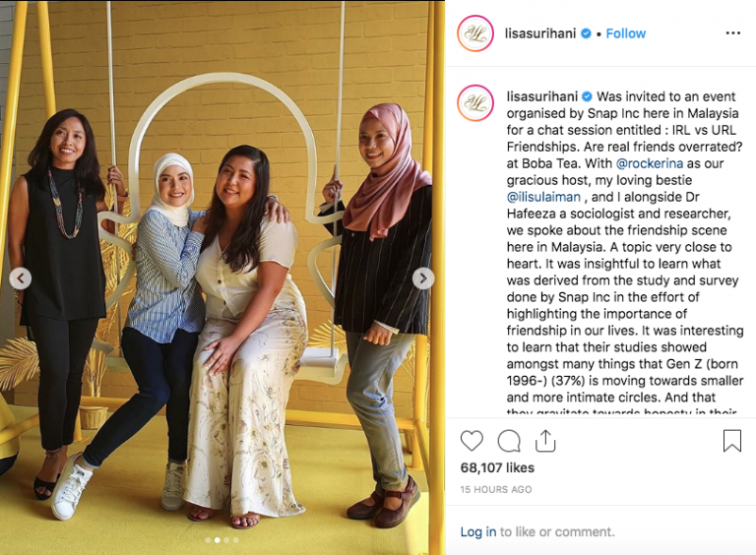View the 68,107 likes list
The image size is (756, 555).
click(x=497, y=467)
